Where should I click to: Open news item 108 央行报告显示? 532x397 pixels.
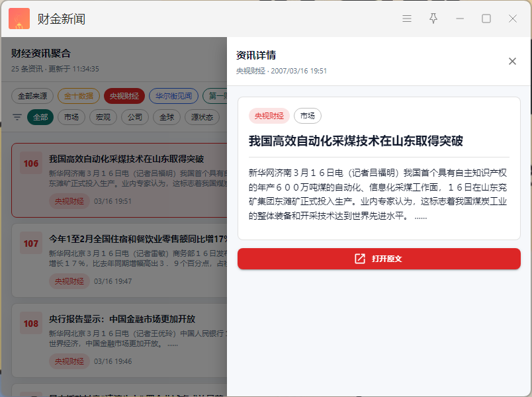tap(119, 340)
